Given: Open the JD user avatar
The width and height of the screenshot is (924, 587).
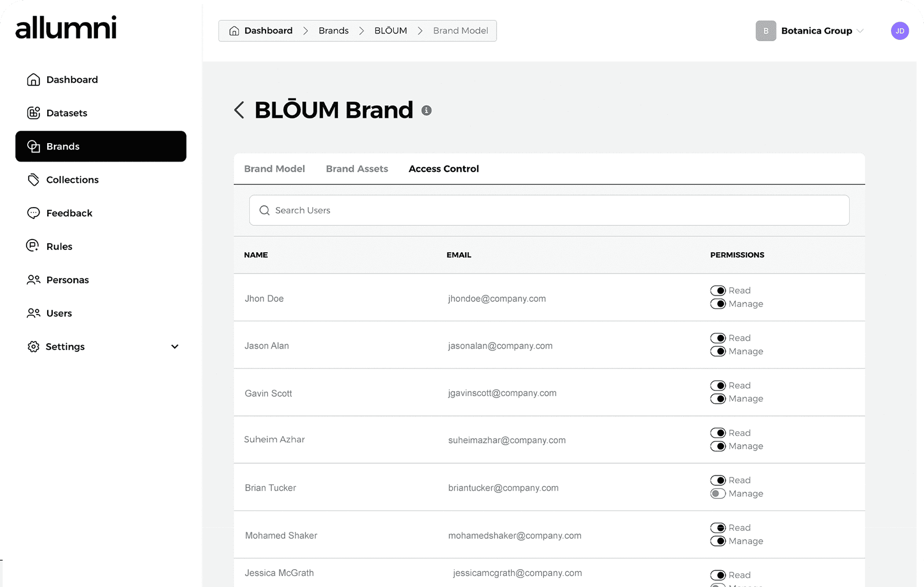Looking at the screenshot, I should coord(899,31).
